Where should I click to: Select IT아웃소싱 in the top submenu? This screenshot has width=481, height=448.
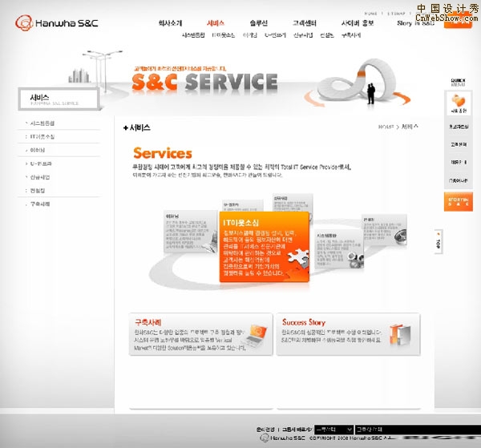tap(224, 35)
